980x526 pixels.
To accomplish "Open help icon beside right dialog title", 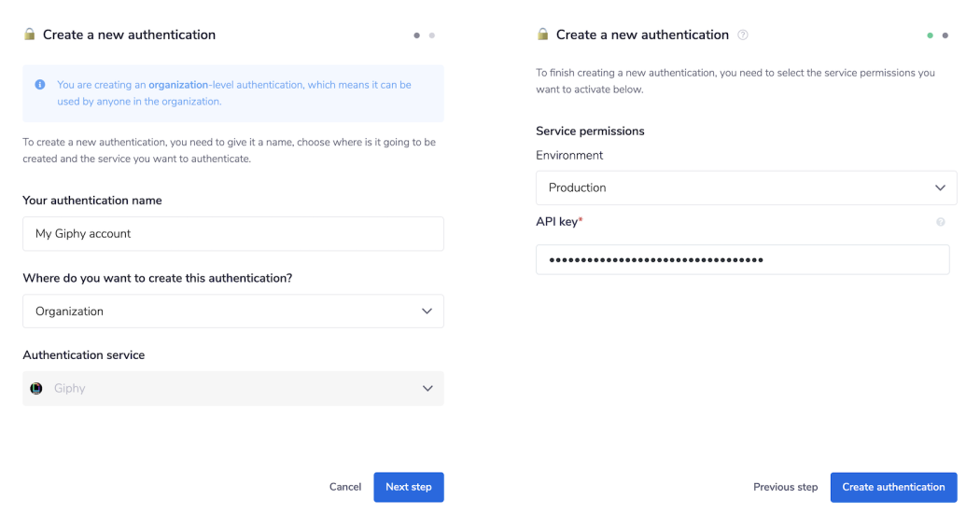I will (x=743, y=35).
